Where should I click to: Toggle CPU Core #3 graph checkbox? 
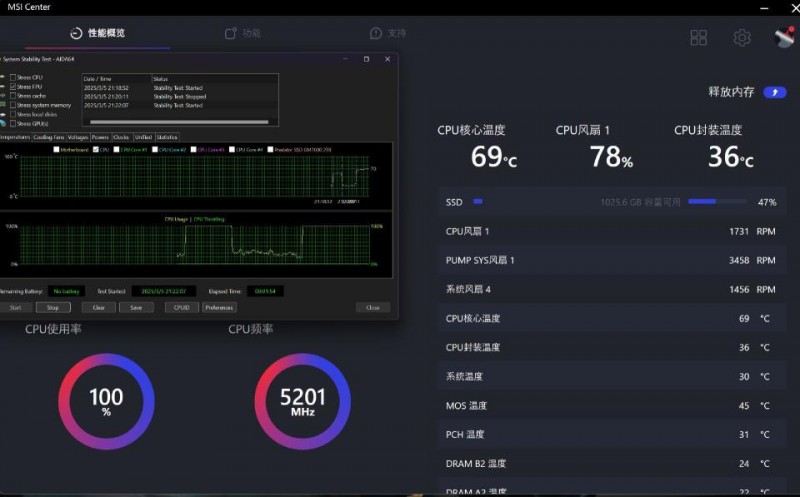coord(193,150)
